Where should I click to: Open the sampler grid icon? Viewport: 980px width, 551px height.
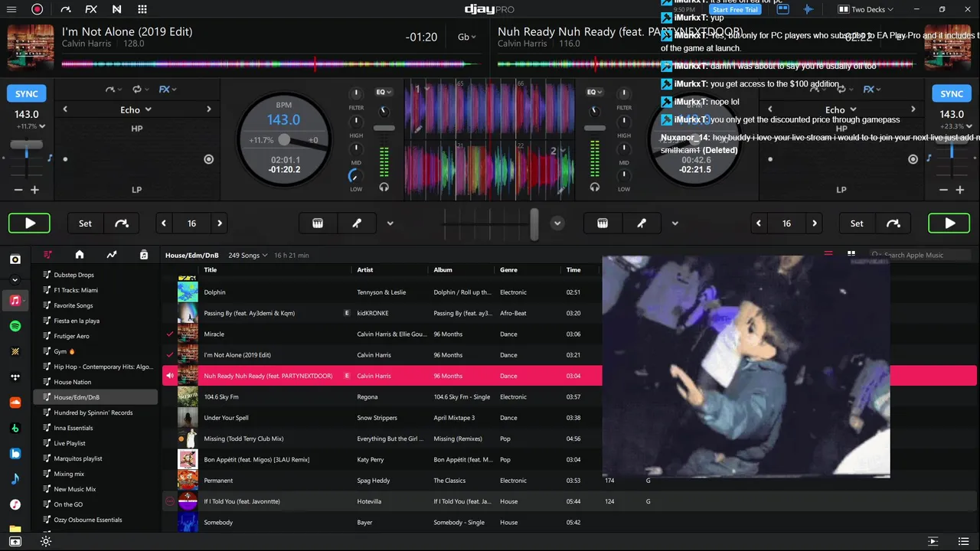coord(142,9)
